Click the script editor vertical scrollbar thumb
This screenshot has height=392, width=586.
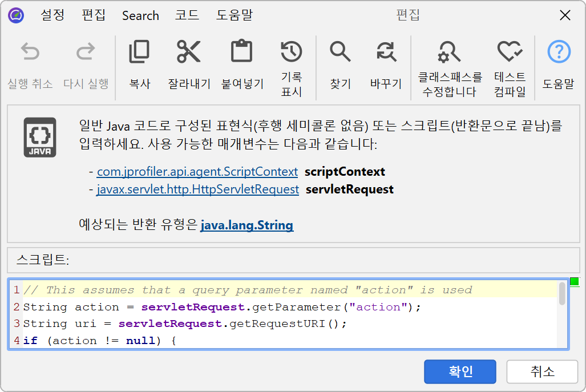tap(562, 293)
